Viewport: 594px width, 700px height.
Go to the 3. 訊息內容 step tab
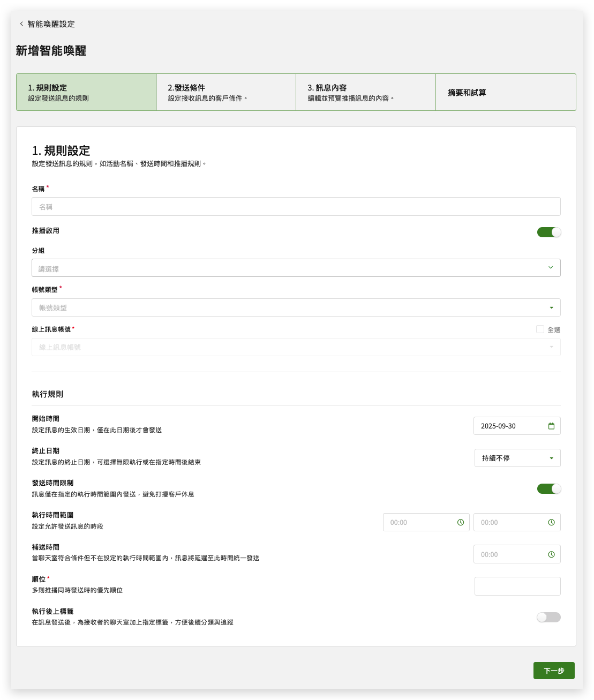[x=365, y=92]
